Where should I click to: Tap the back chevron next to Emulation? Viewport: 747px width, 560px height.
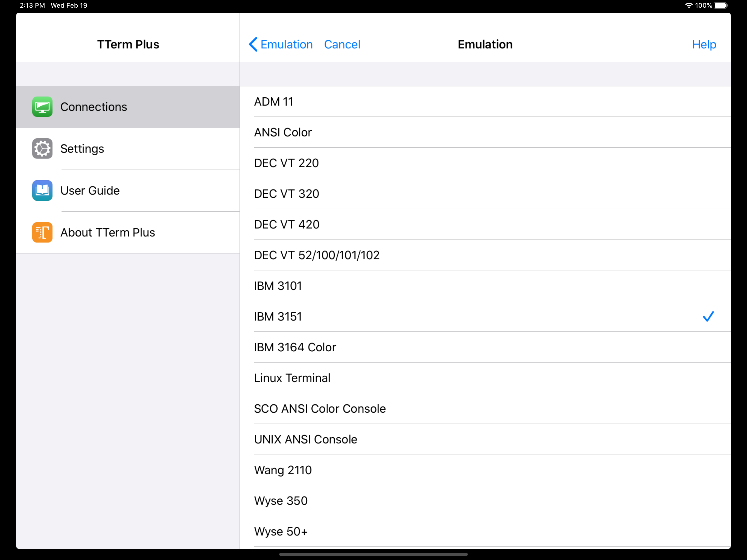pyautogui.click(x=253, y=44)
